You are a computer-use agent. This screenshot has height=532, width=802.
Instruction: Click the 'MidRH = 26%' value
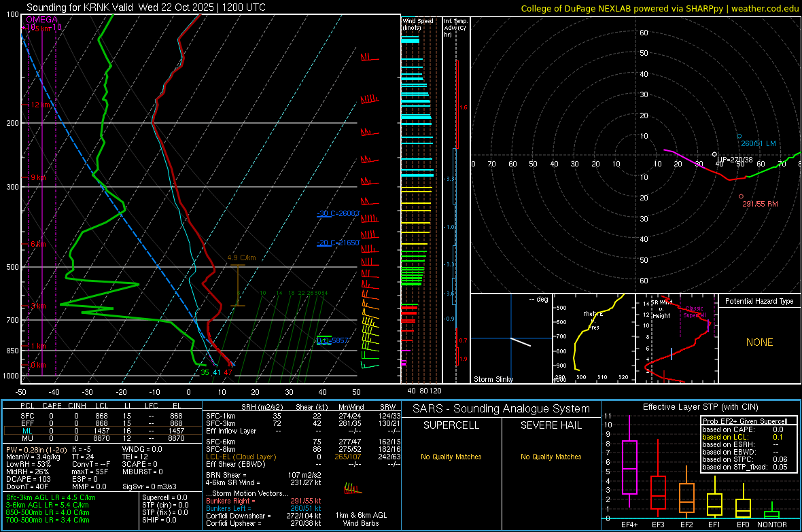pos(27,472)
